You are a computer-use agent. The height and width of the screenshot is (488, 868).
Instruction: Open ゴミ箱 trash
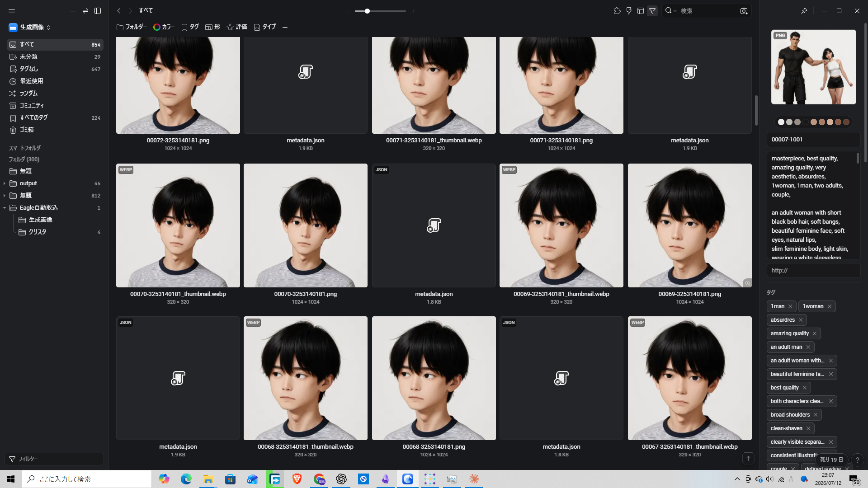(55, 130)
